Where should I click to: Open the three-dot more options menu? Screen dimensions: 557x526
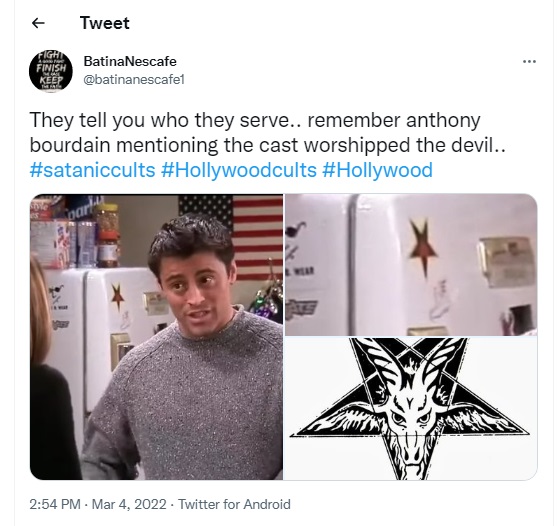pyautogui.click(x=529, y=62)
